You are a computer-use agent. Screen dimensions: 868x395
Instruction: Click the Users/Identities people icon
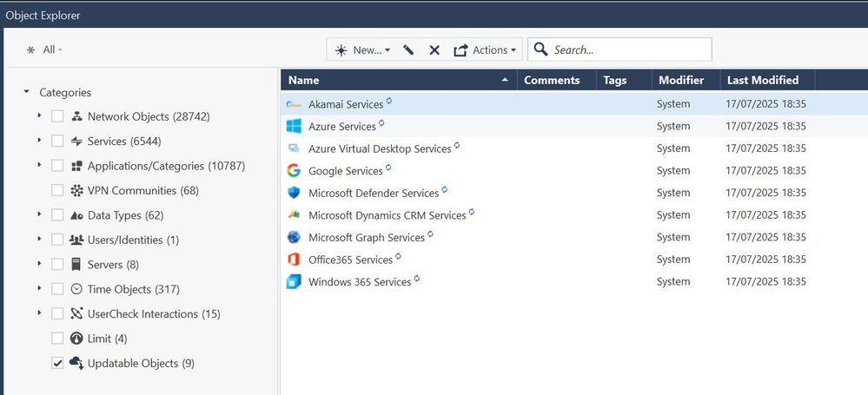(76, 240)
